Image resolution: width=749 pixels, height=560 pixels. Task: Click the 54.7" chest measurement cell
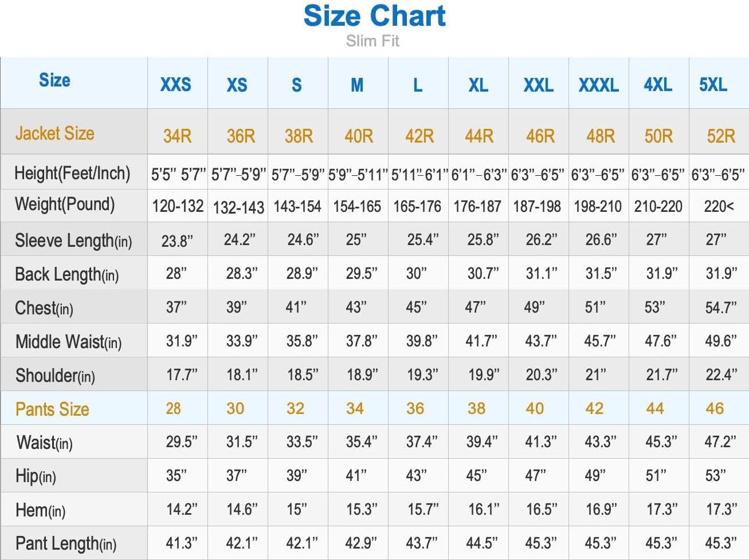click(x=720, y=307)
